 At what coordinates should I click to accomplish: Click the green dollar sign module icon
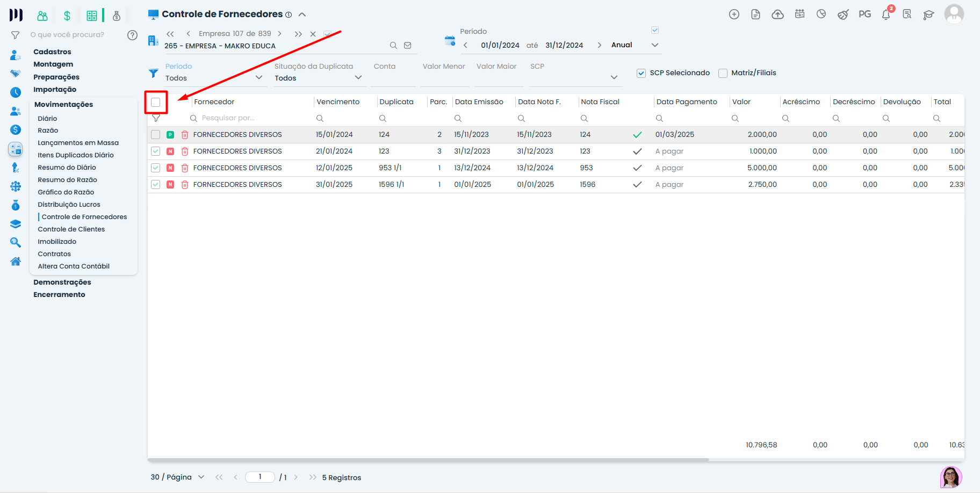(x=67, y=16)
